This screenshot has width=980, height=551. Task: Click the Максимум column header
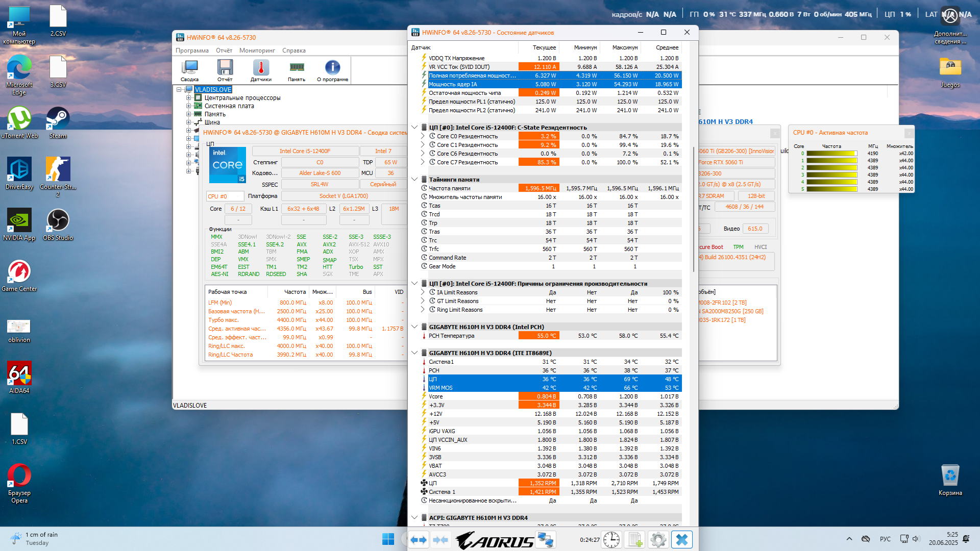[621, 47]
